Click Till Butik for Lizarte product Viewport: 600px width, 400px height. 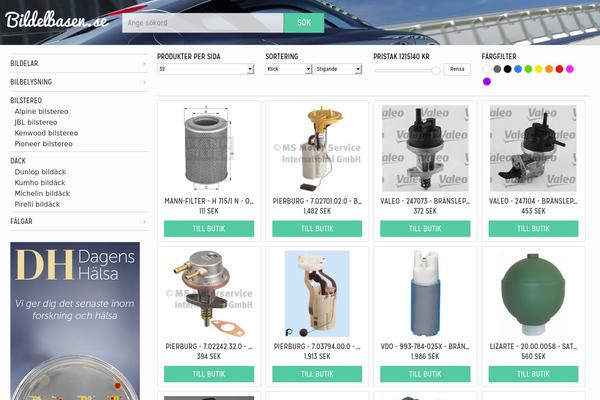(533, 374)
